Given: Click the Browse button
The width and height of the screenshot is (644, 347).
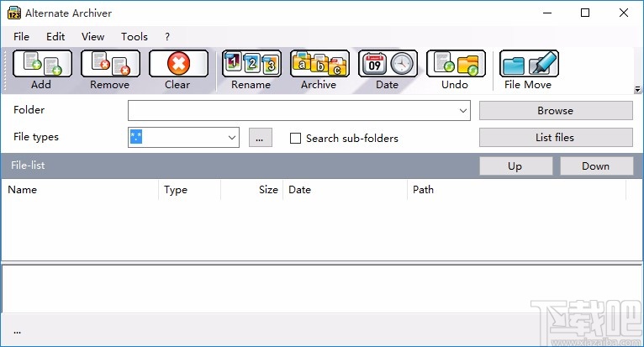Looking at the screenshot, I should (556, 110).
